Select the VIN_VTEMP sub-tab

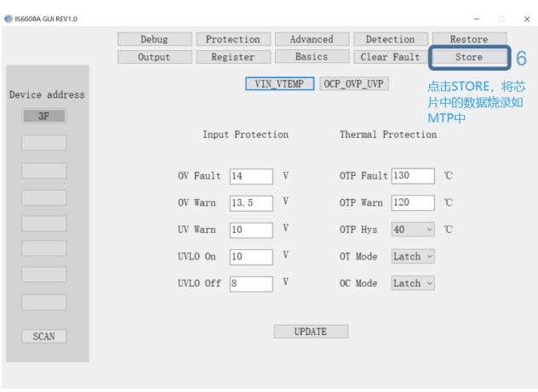[280, 83]
